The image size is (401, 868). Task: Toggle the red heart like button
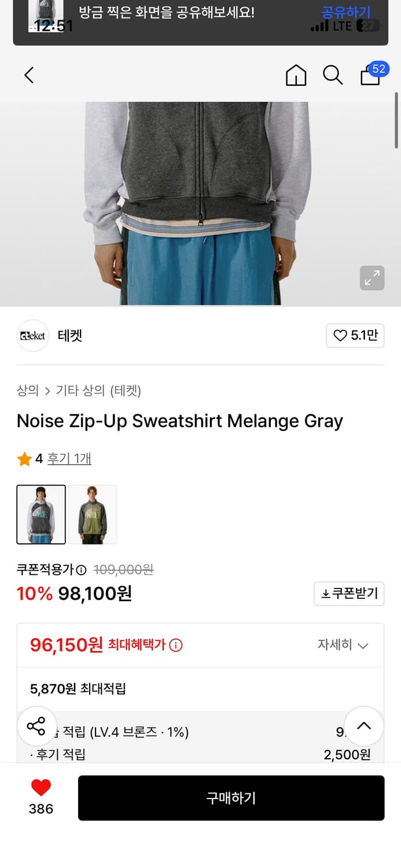41,788
